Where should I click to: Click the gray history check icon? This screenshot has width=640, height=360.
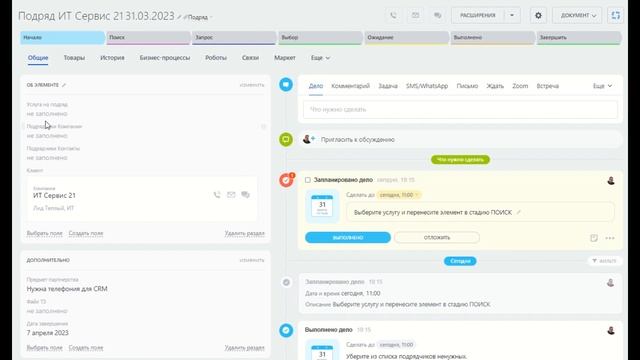pos(287,282)
